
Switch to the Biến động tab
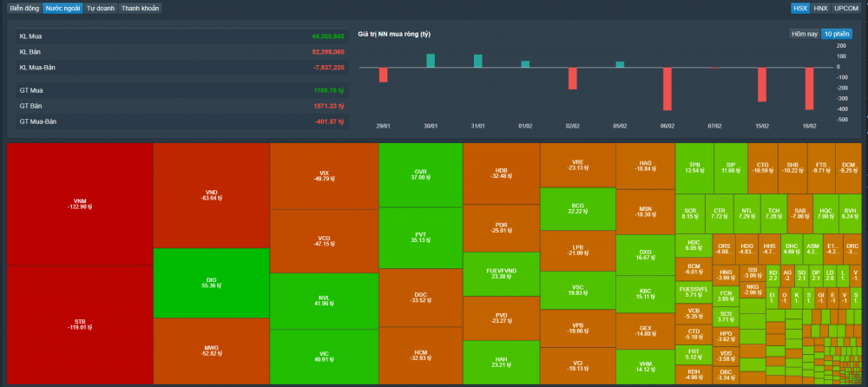click(23, 9)
